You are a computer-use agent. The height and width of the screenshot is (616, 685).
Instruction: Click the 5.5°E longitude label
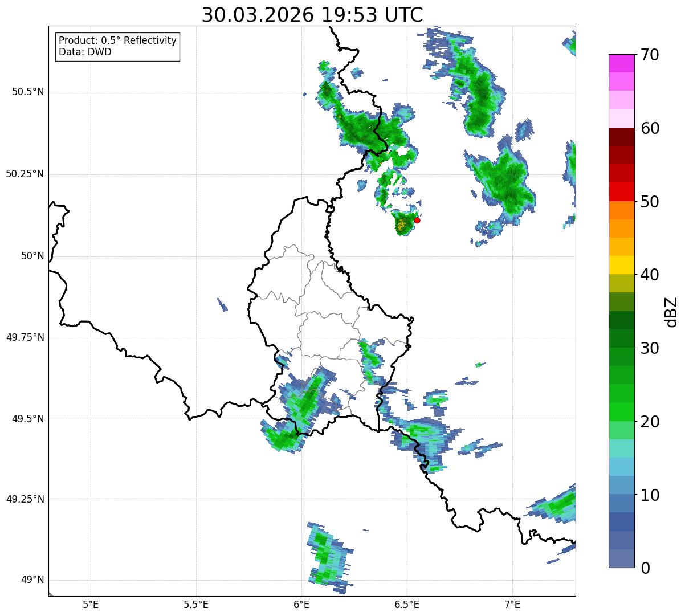(x=196, y=604)
